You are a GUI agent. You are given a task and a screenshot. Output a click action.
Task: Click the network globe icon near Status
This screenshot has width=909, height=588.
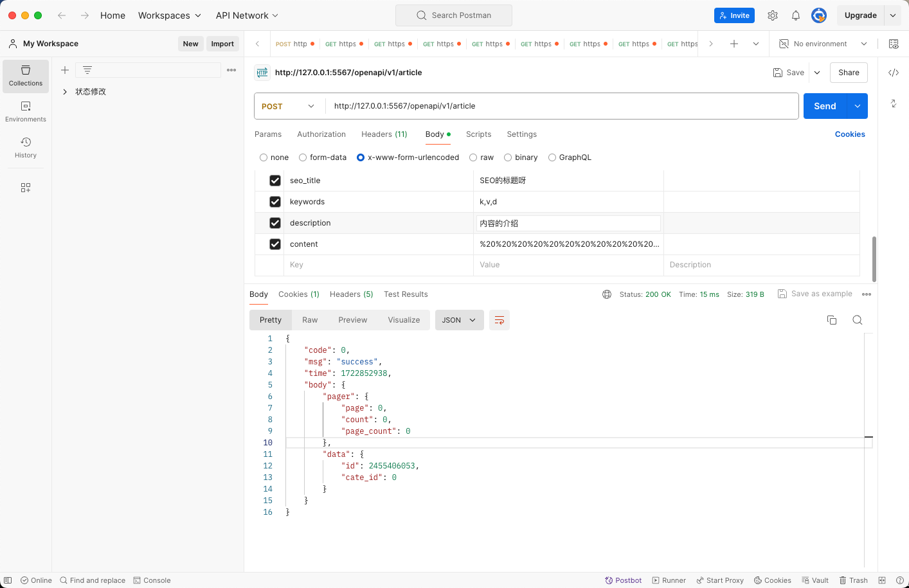[607, 294]
